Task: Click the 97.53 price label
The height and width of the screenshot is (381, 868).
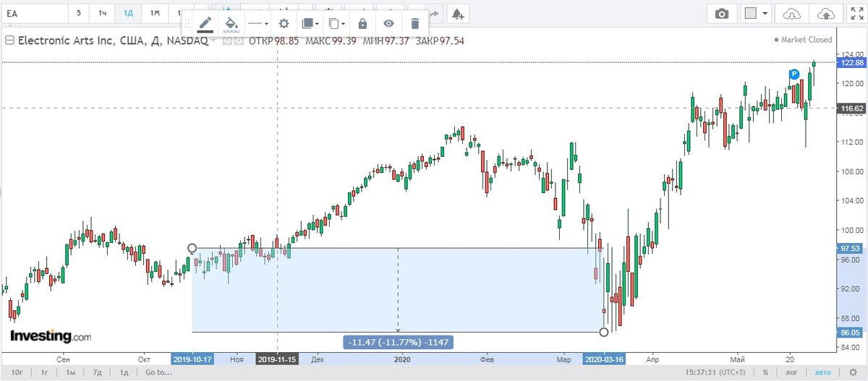Action: pos(850,248)
